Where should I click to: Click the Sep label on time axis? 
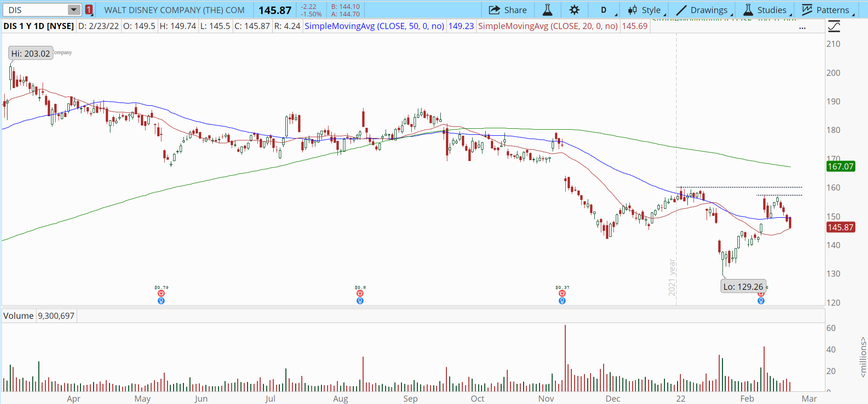410,398
